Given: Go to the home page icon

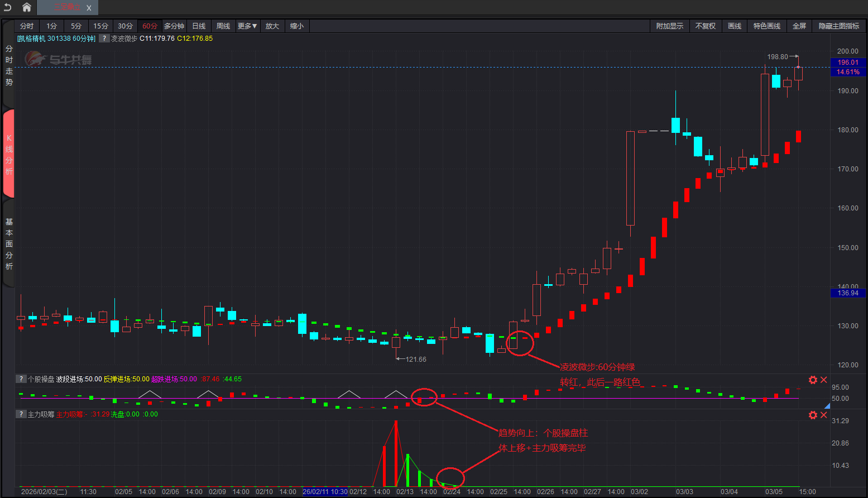Looking at the screenshot, I should point(26,7).
